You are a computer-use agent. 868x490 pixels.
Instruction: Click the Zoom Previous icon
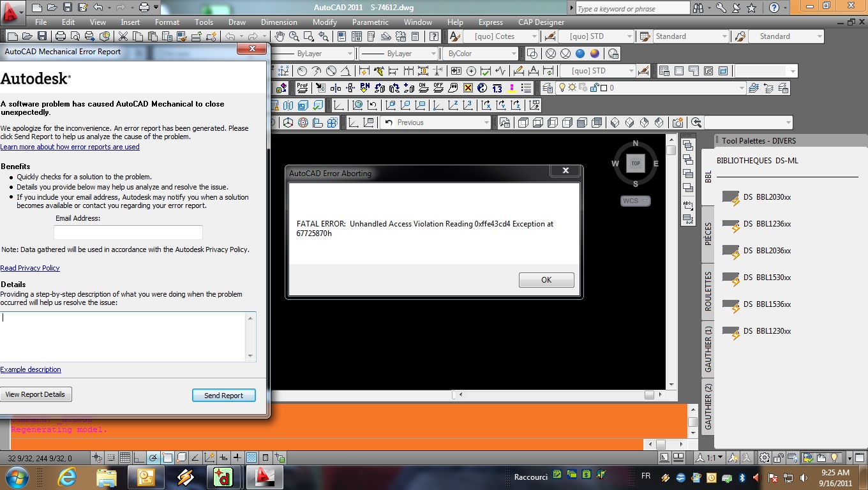point(324,36)
